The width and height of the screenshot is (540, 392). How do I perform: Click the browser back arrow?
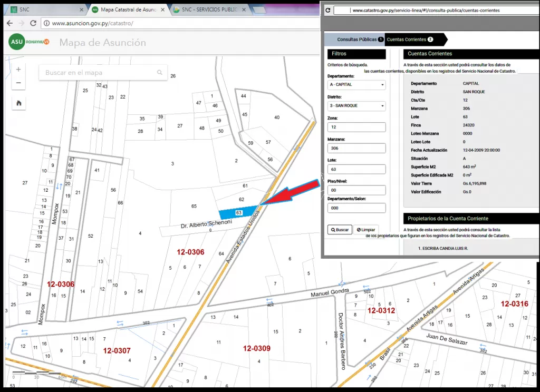[x=9, y=23]
